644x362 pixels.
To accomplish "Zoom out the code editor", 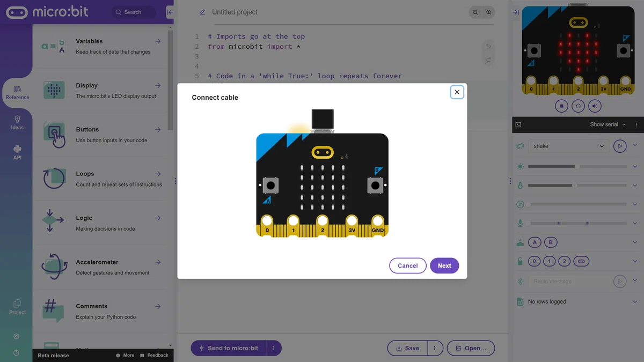I will [475, 12].
